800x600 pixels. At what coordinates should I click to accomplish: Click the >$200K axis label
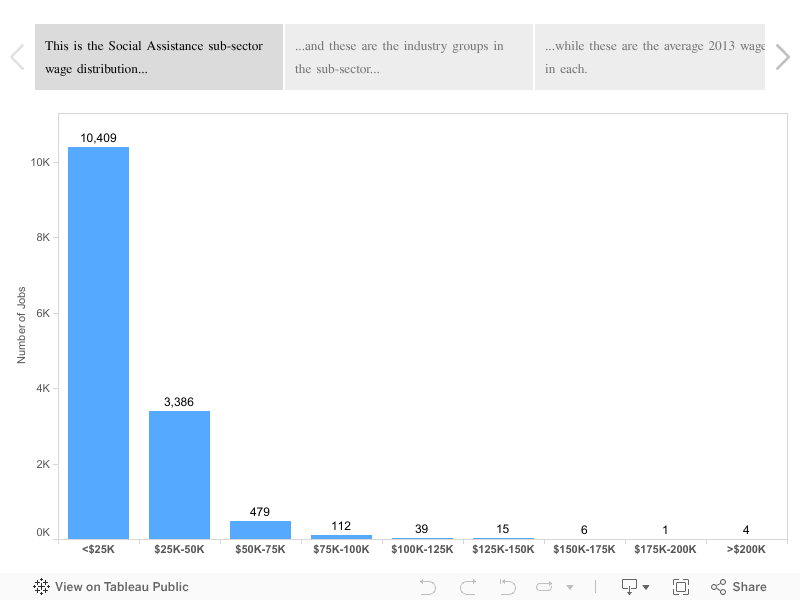746,549
